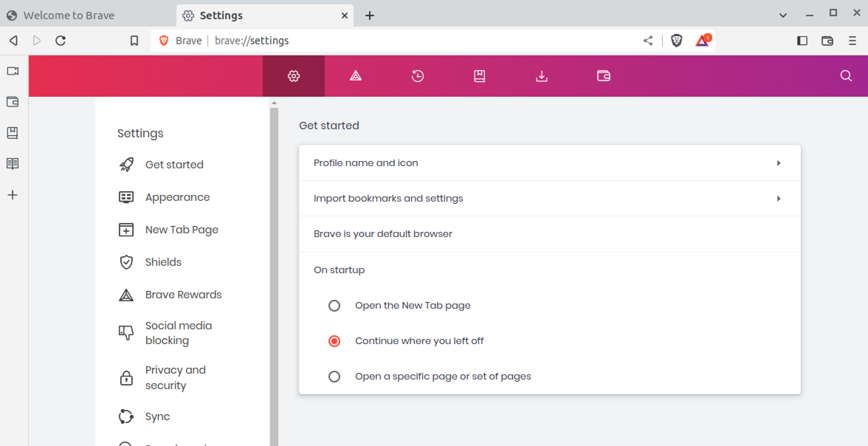Open the tab search dropdown chevron

click(783, 16)
